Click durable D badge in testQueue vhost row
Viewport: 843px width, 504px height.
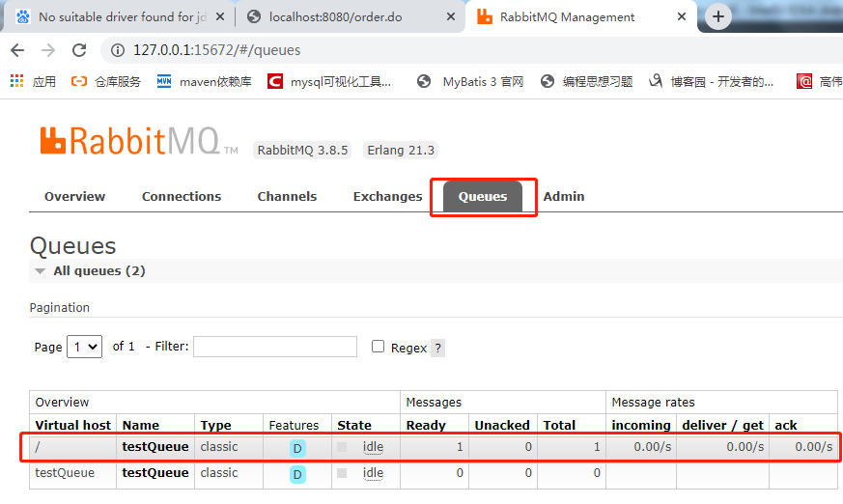[297, 474]
